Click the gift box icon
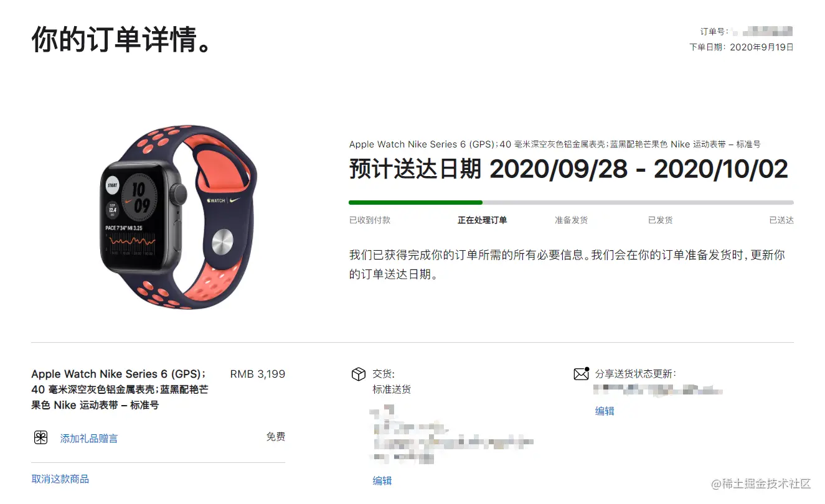825x504 pixels. (40, 437)
